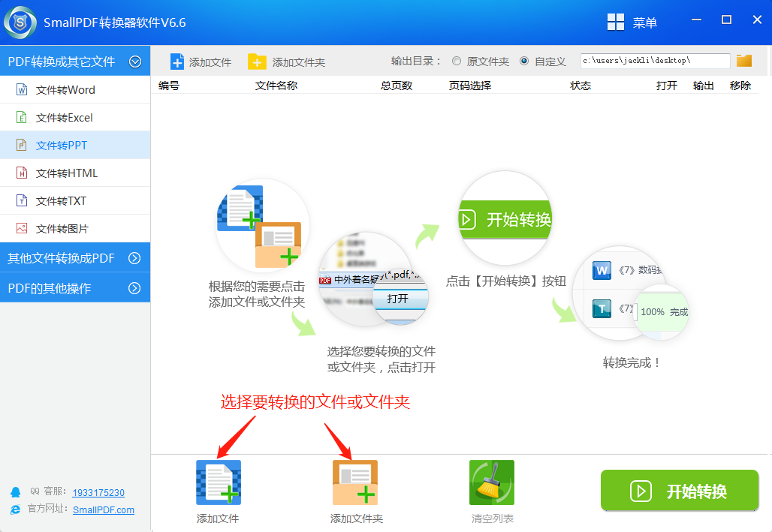Click the 添加文件 toolbar button
Screen dimensions: 772x532
click(201, 62)
